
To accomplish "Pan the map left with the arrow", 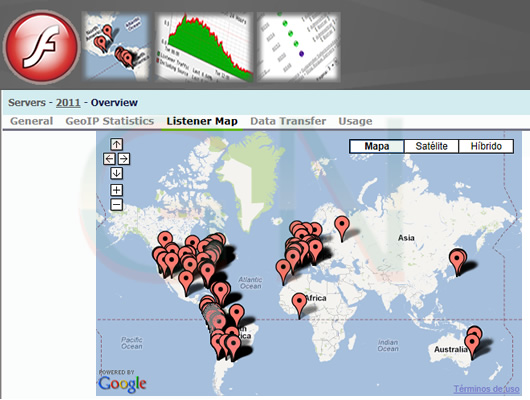I will [109, 159].
